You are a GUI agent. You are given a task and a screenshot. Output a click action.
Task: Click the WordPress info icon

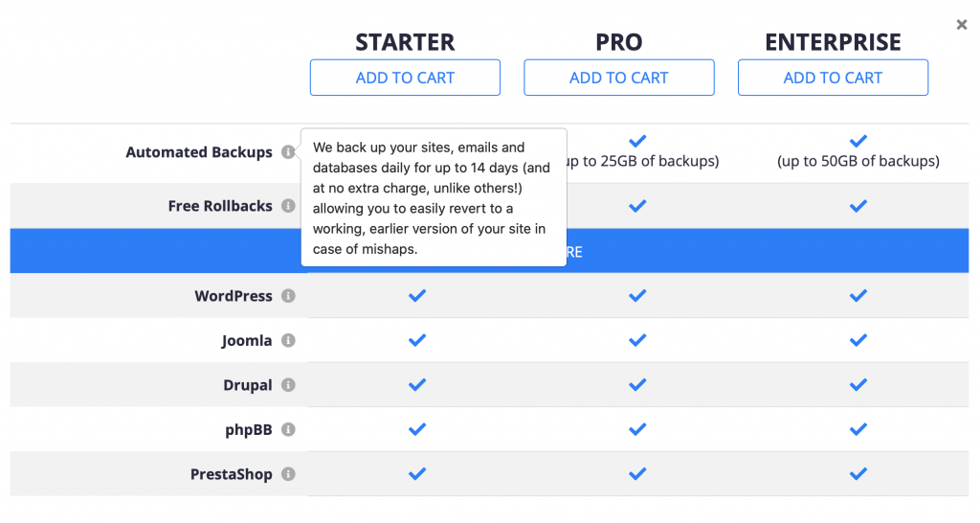[x=288, y=296]
